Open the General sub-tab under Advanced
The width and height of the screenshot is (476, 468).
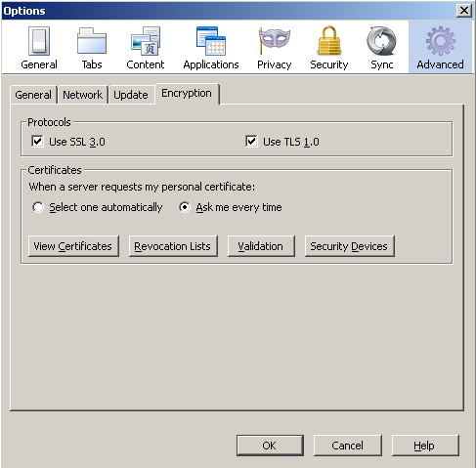[33, 95]
